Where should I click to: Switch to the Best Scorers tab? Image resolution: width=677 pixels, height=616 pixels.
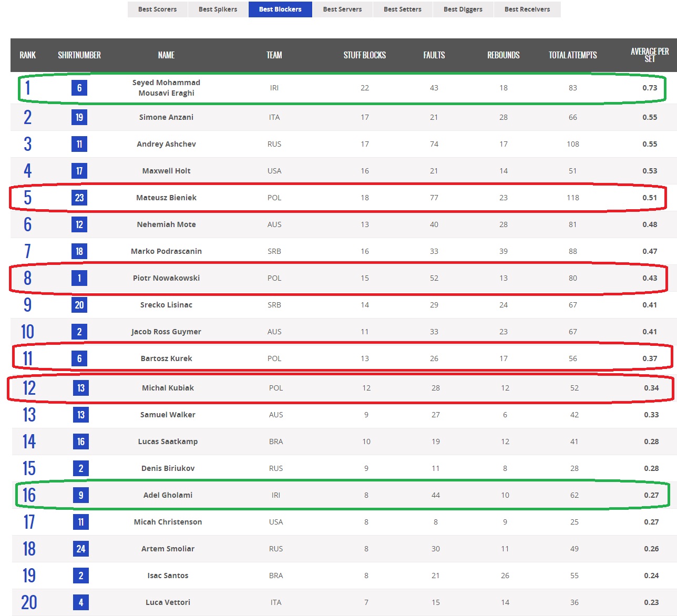pyautogui.click(x=157, y=9)
